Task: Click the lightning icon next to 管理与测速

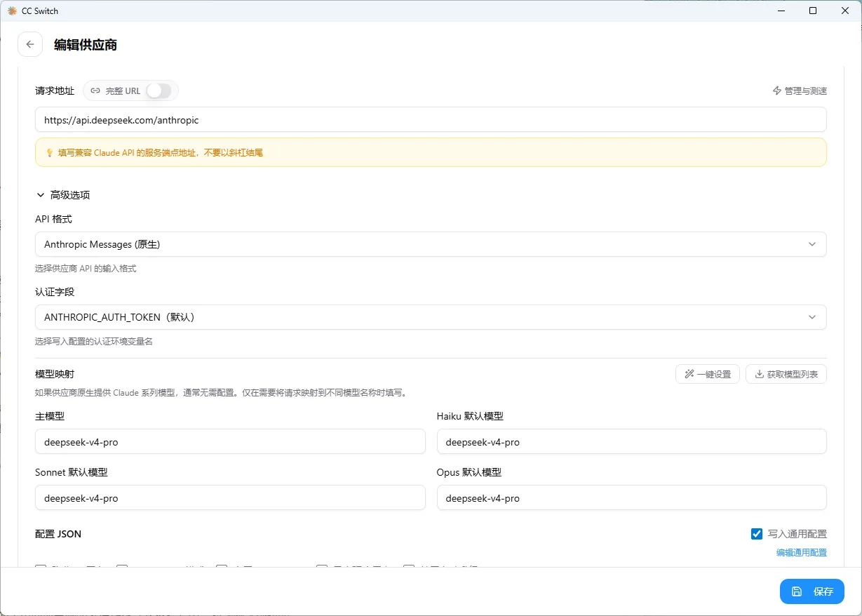Action: pos(777,91)
